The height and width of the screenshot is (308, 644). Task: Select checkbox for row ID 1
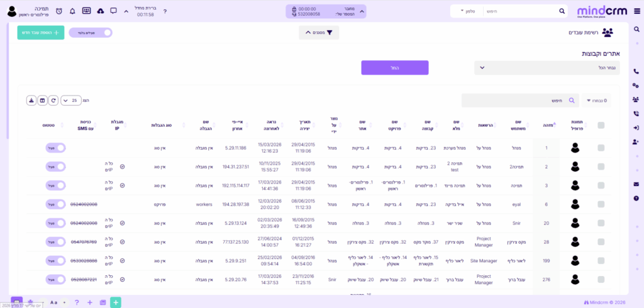pos(601,148)
